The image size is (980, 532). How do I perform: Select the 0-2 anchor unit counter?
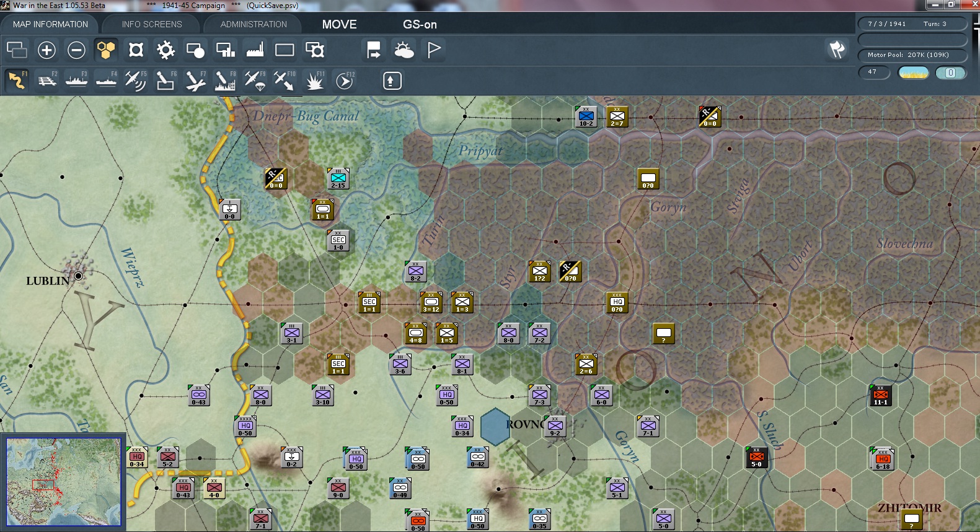point(291,457)
